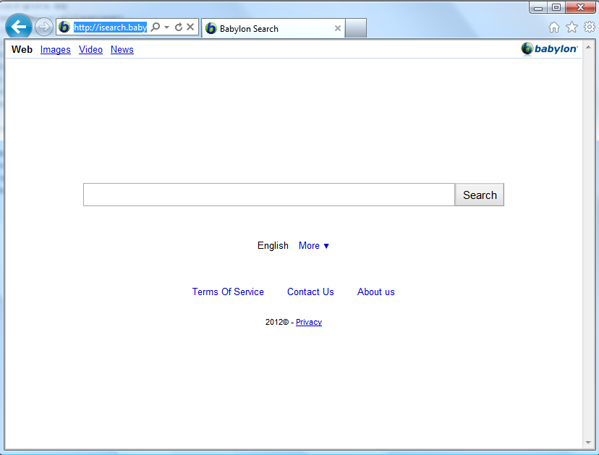Focus the Babylon search text box
This screenshot has width=599, height=455.
pos(269,195)
